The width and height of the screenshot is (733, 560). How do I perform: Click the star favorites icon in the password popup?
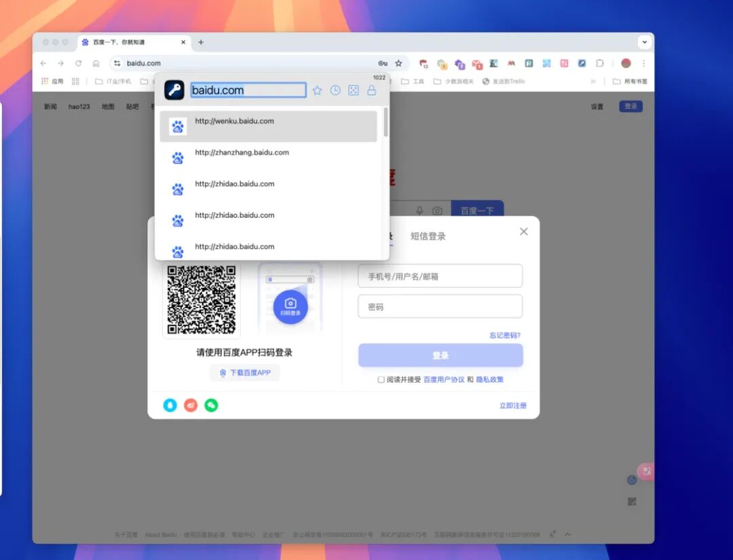click(x=318, y=90)
